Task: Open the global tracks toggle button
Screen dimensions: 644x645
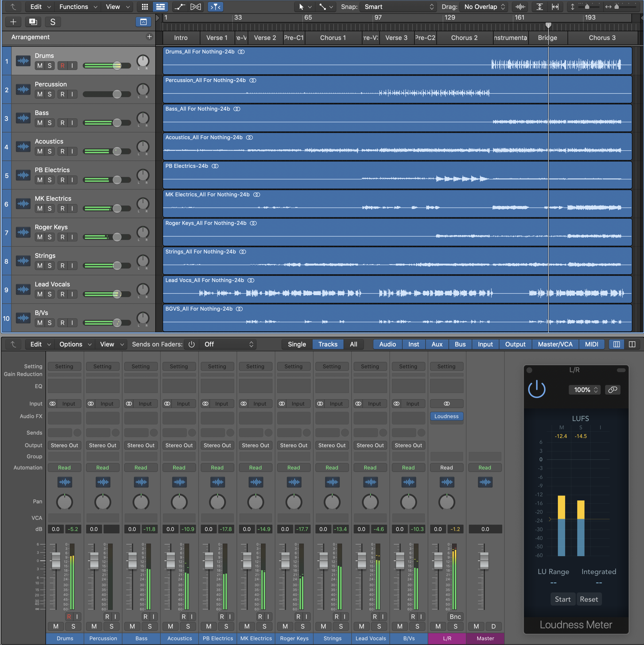Action: pyautogui.click(x=143, y=22)
